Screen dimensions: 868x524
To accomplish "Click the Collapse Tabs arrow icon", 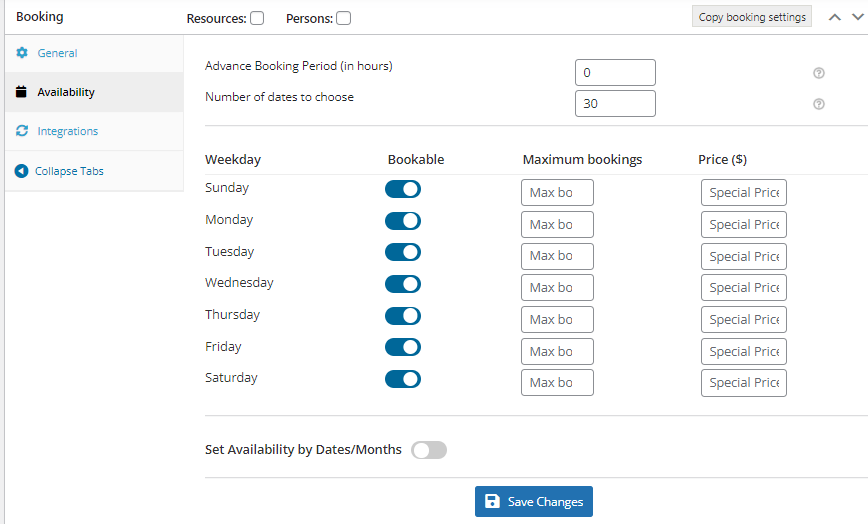I will click(21, 171).
